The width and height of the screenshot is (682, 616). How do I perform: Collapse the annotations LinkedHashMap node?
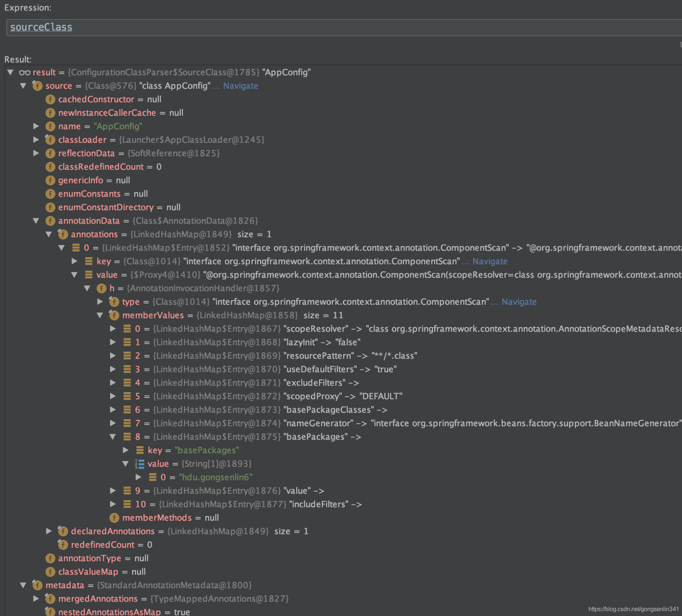[49, 234]
